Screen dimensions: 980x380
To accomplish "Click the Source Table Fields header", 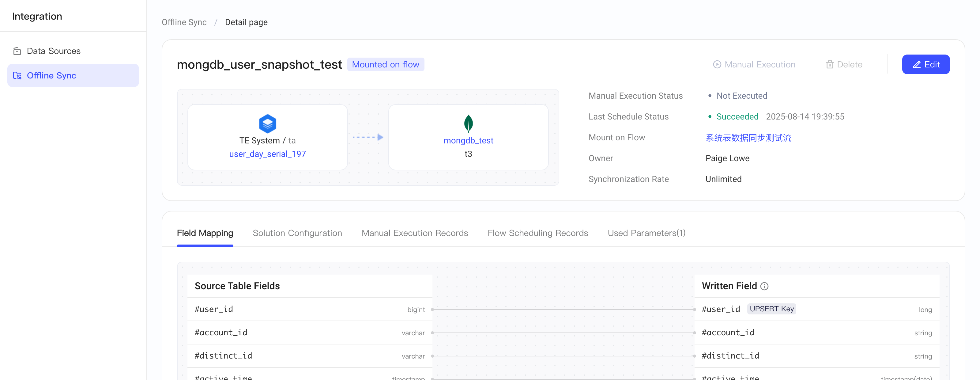I will pyautogui.click(x=237, y=286).
